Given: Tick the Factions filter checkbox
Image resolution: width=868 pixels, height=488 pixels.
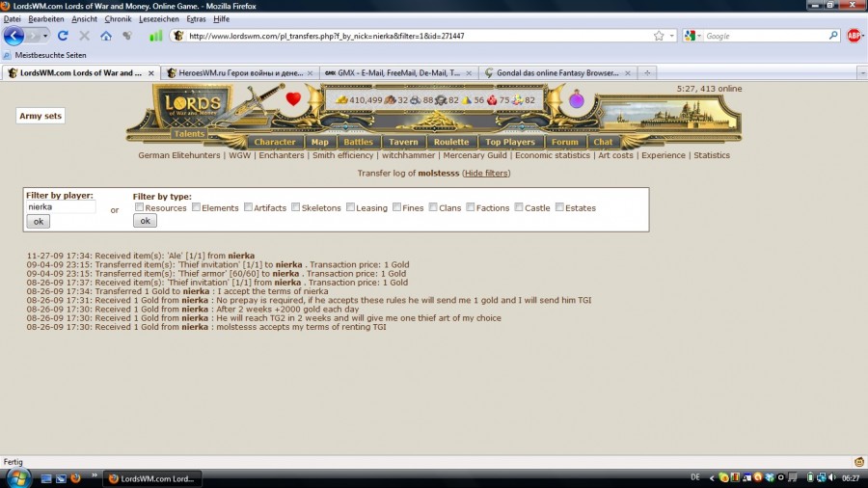Looking at the screenshot, I should click(x=470, y=207).
